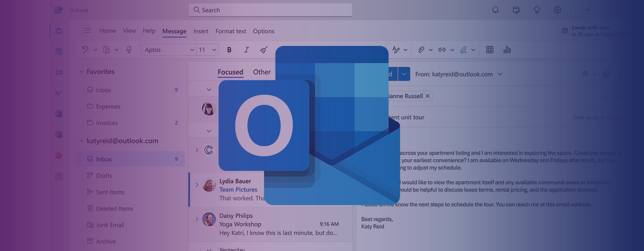Open the People contacts icon
The image size is (644, 251).
pos(59,72)
